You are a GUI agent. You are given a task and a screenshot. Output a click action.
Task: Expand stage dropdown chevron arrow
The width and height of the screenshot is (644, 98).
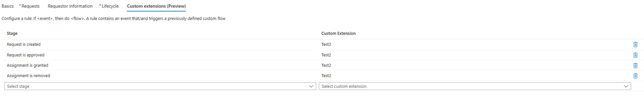[x=311, y=86]
